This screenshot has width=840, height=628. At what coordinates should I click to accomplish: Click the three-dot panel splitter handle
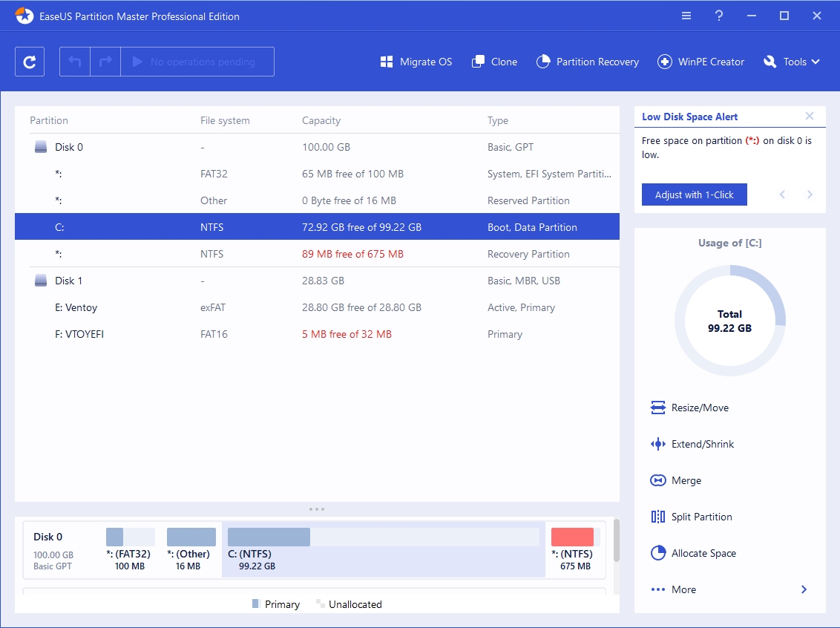coord(317,509)
